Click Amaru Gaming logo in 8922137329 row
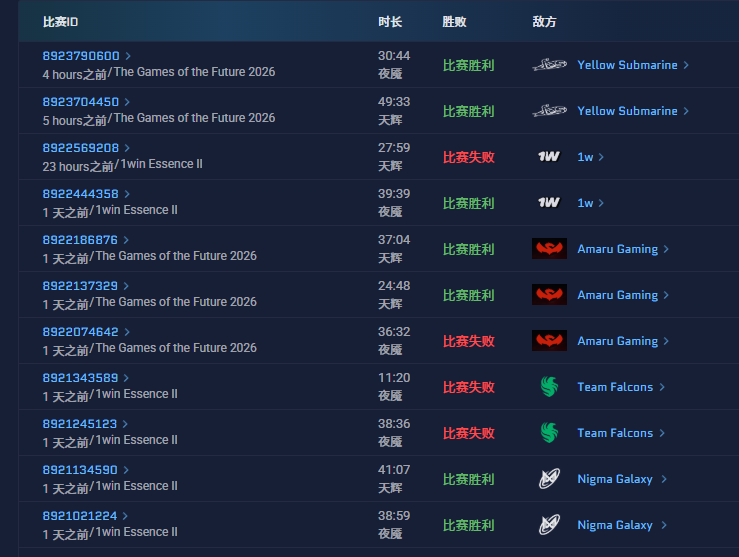This screenshot has width=739, height=557. coord(549,295)
